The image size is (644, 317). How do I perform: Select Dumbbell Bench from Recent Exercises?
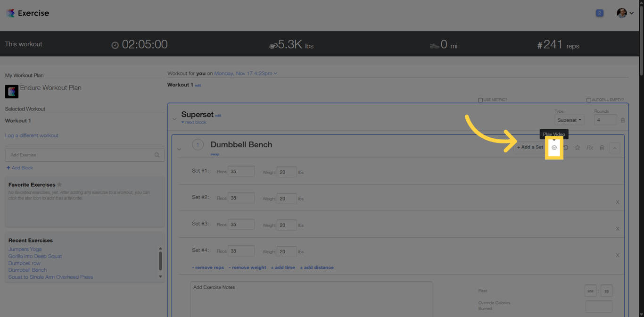tap(27, 270)
